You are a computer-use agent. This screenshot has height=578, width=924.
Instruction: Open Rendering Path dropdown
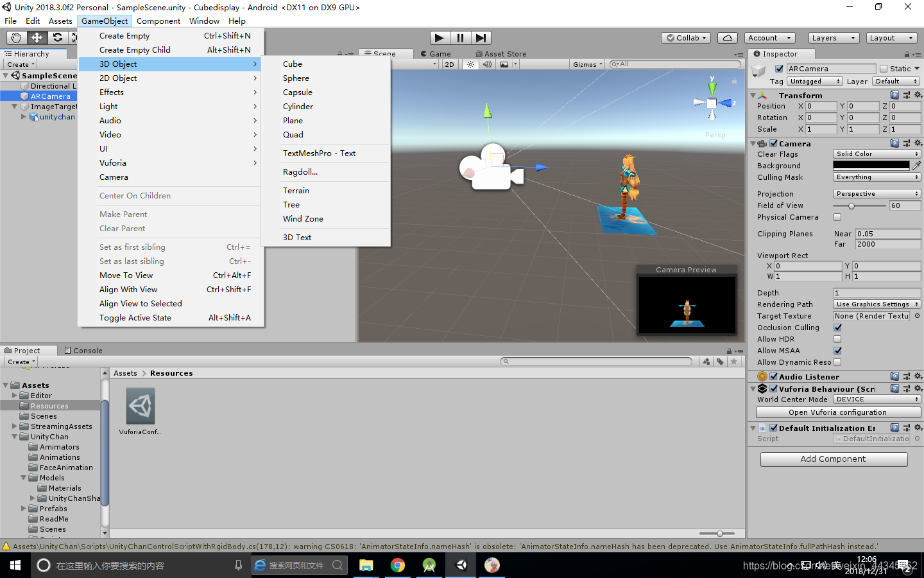[x=877, y=304]
